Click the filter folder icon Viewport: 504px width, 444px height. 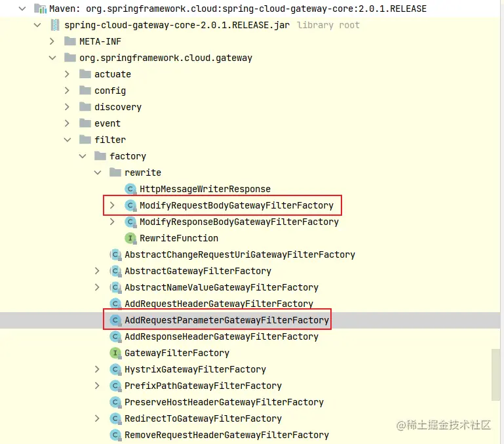click(85, 139)
